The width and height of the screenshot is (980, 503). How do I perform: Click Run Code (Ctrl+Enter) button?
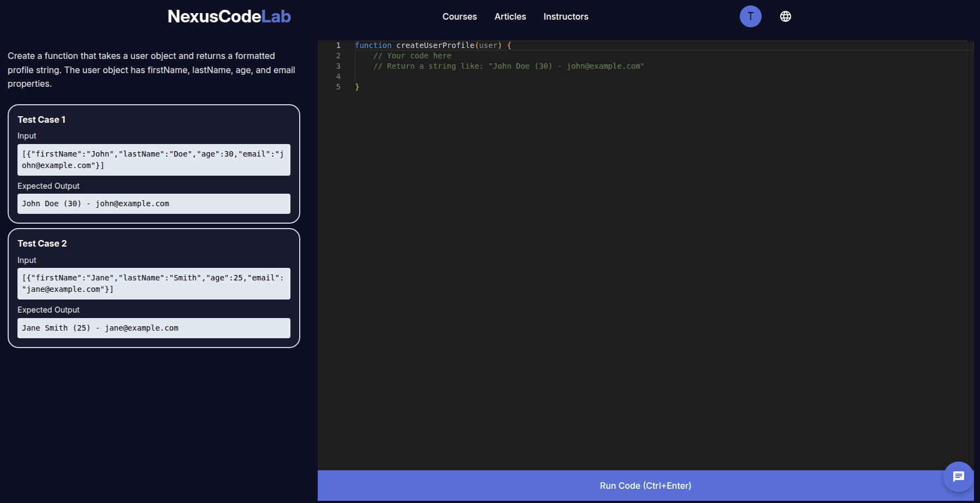pos(645,486)
